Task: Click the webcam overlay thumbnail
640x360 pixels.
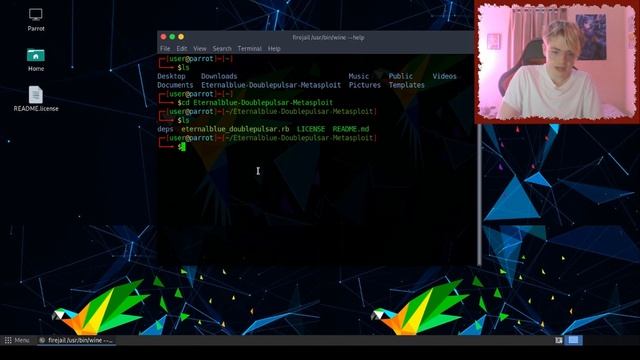Action: pyautogui.click(x=557, y=61)
